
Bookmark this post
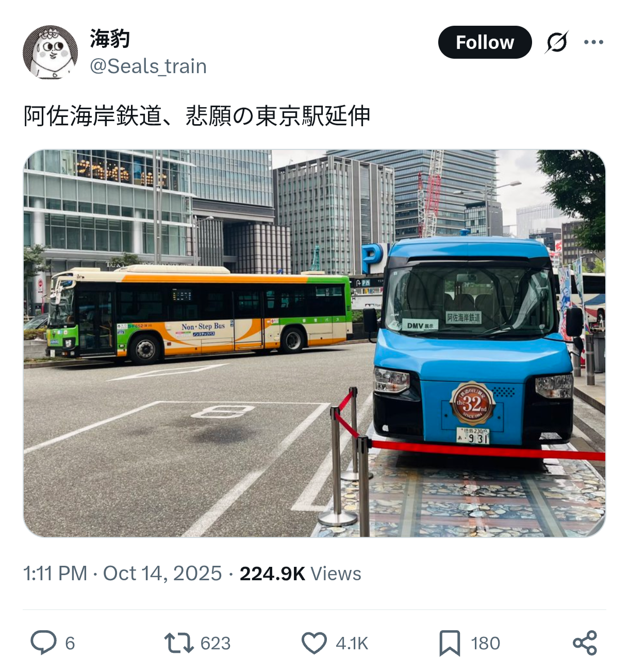450,643
